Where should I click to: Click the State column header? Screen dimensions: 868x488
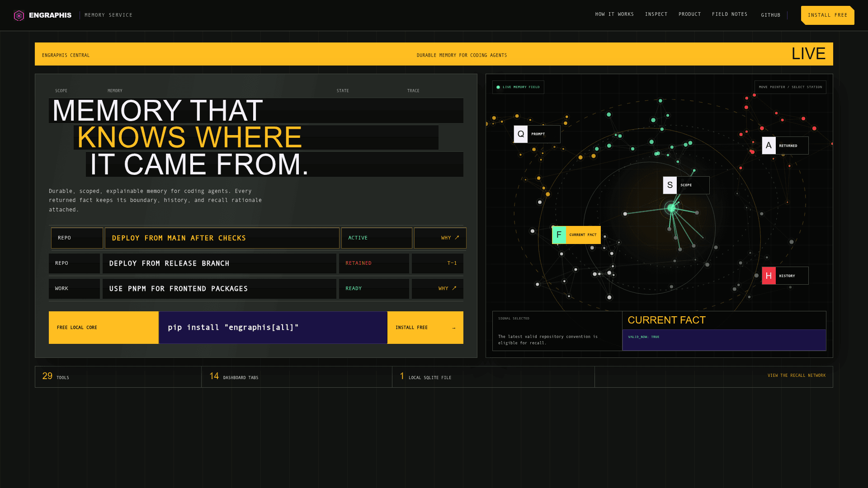tap(343, 91)
